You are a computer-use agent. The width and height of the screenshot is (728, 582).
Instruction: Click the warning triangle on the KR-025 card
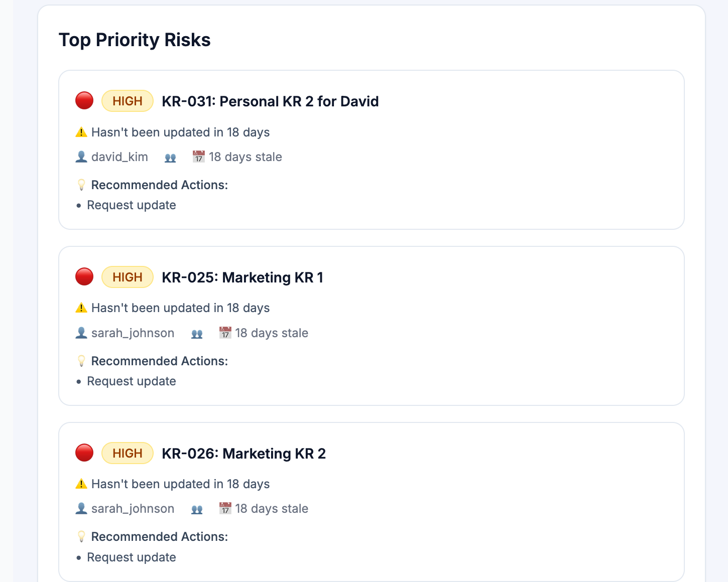81,307
